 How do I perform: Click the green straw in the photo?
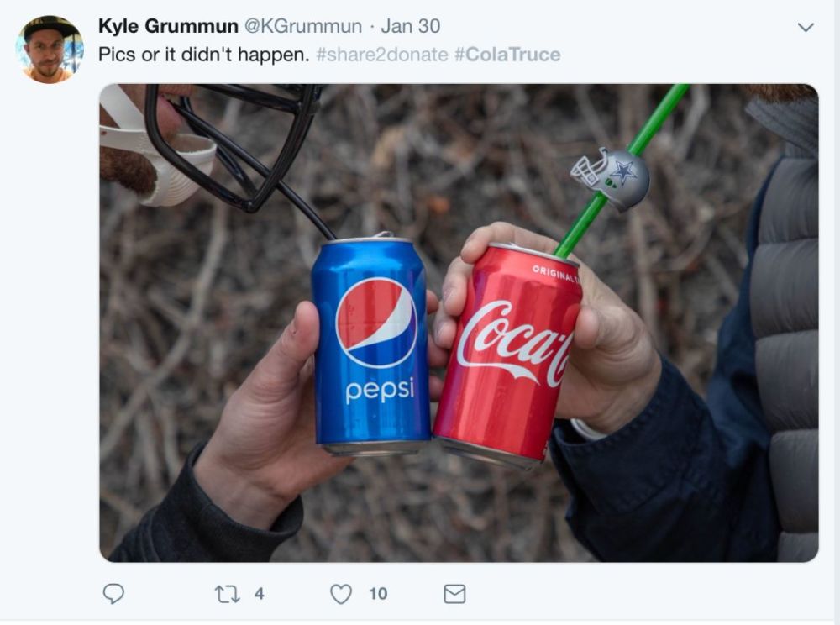pyautogui.click(x=622, y=171)
